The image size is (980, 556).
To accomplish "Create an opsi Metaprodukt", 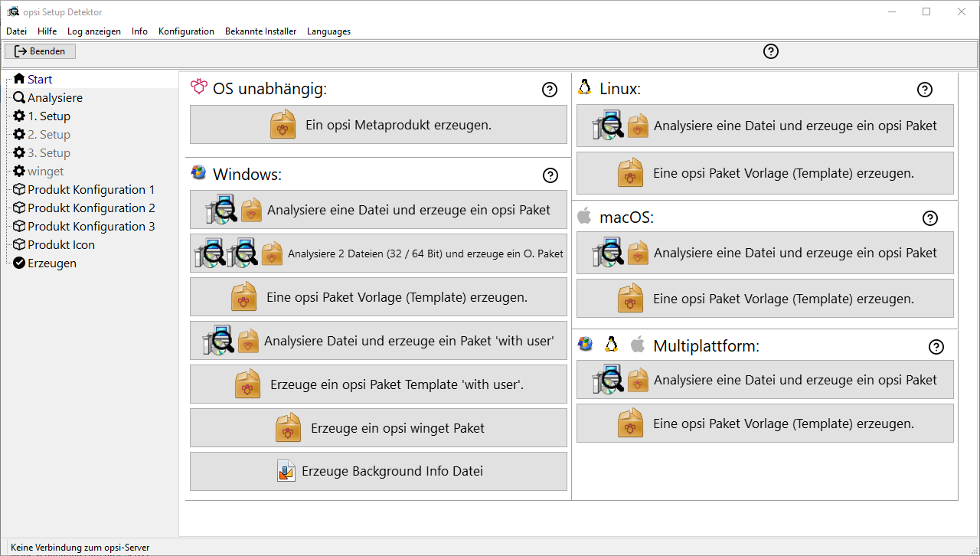I will [x=378, y=124].
